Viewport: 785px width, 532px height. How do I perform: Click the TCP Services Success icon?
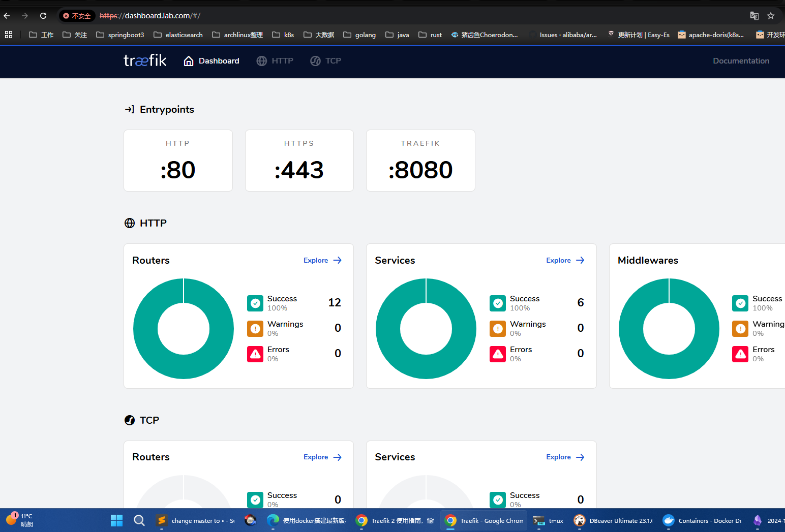pos(498,499)
